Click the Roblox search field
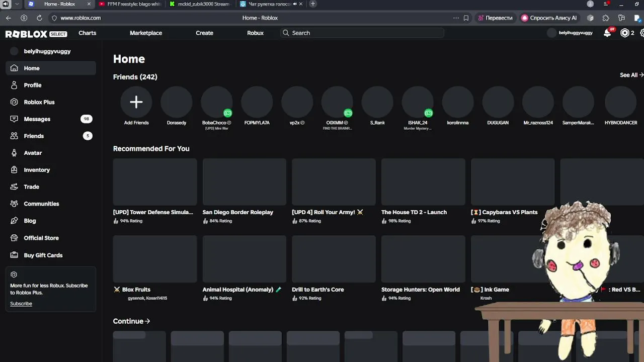This screenshot has width=644, height=362. 362,33
